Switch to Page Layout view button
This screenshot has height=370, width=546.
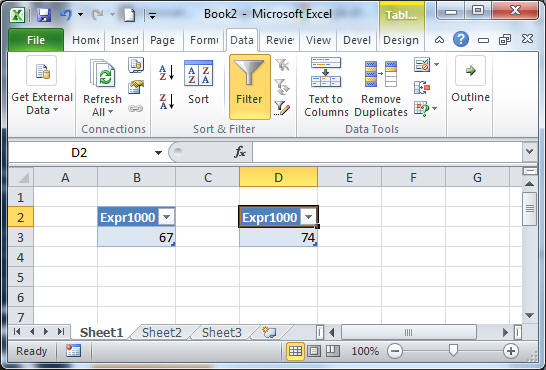point(314,351)
